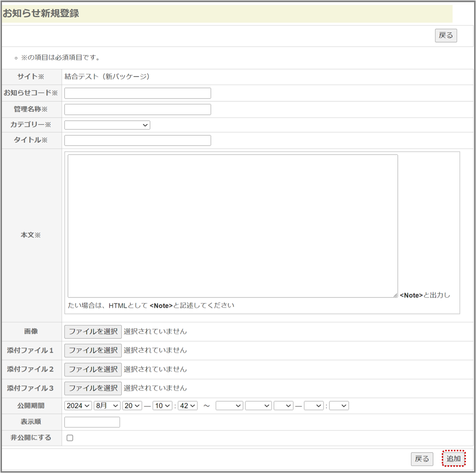Viewport: 476px width, 473px height.
Task: Change the start hour 10 dropdown
Action: [x=163, y=406]
